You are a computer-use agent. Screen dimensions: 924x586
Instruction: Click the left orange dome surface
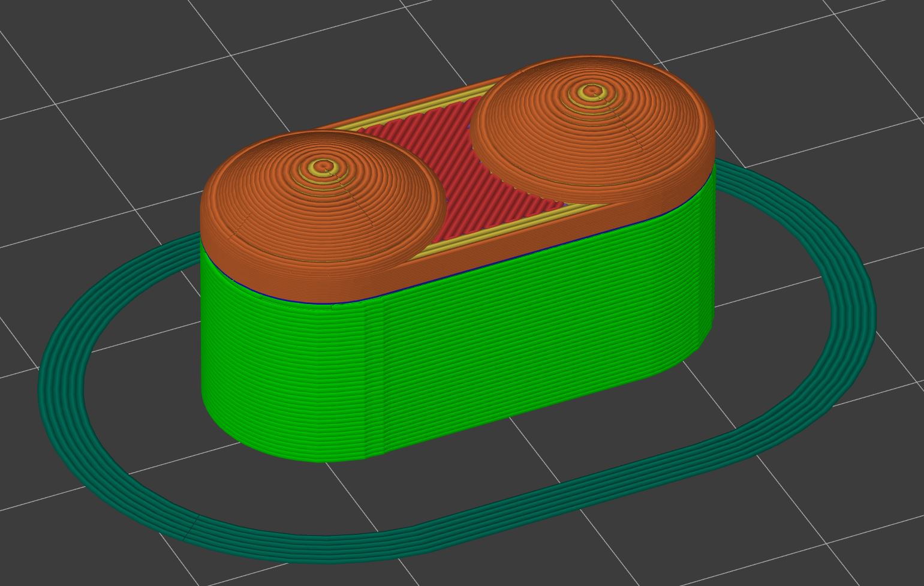(282, 204)
